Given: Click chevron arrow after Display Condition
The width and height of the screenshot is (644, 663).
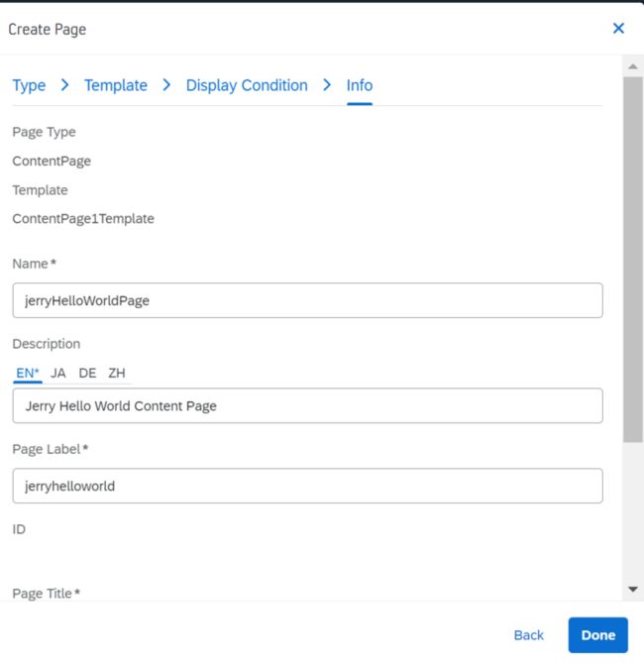Looking at the screenshot, I should pyautogui.click(x=327, y=85).
